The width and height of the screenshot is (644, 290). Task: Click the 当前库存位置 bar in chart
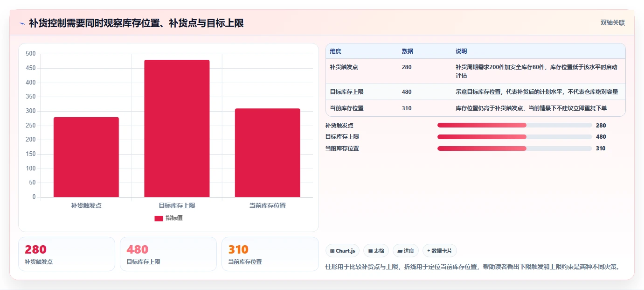[x=268, y=153]
